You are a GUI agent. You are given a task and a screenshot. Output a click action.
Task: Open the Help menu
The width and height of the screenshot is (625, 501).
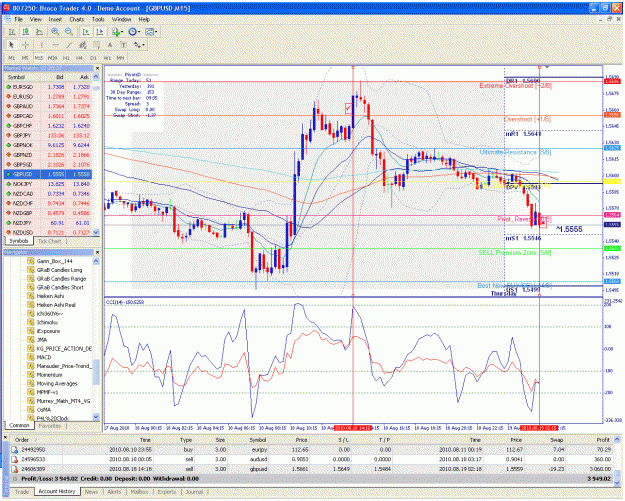(x=144, y=19)
